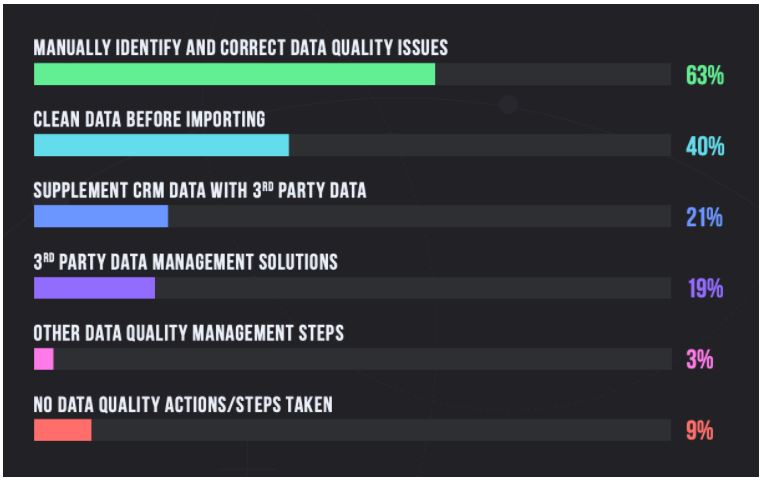Click 'Manually Identify and Correct Data Quality Issues' heading
Image resolution: width=765 pixels, height=486 pixels.
241,48
